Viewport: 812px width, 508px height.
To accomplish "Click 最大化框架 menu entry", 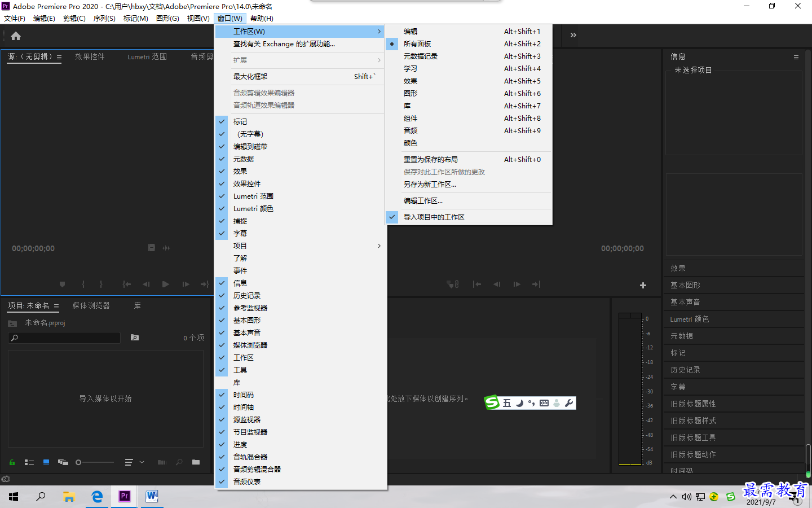I will (x=301, y=76).
